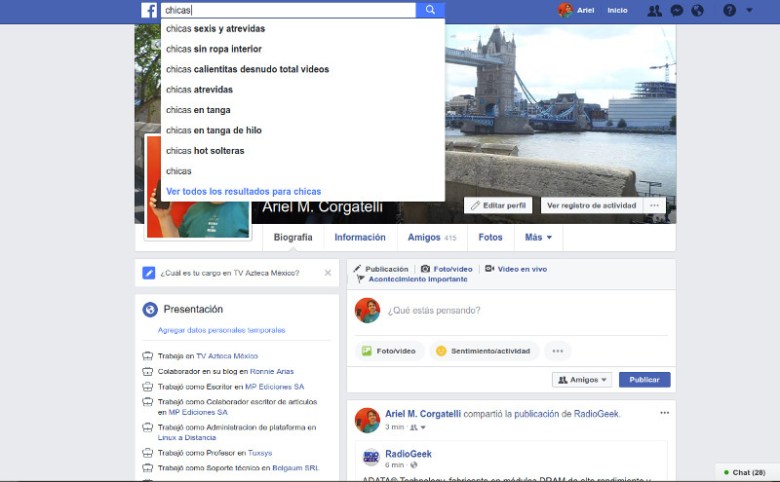
Task: Open the Fotos tab
Action: 490,237
